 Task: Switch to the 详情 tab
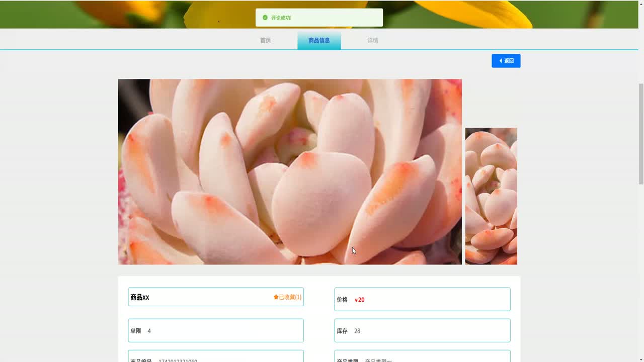click(x=372, y=40)
